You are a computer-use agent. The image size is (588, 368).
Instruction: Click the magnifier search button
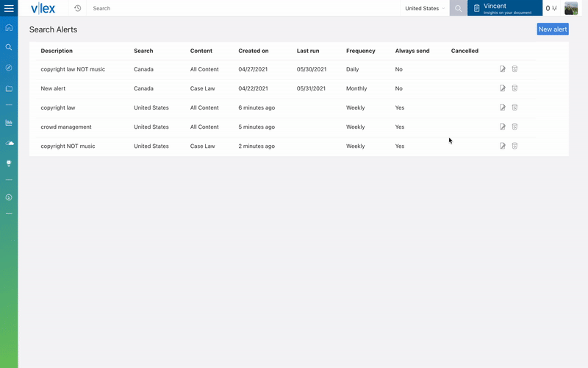pos(458,8)
